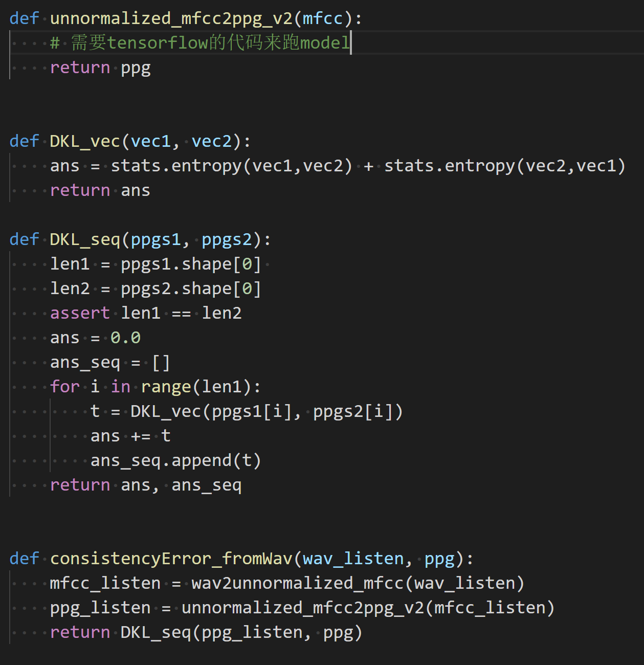Select the len1 variable assignment
The width and height of the screenshot is (644, 665).
(x=153, y=263)
